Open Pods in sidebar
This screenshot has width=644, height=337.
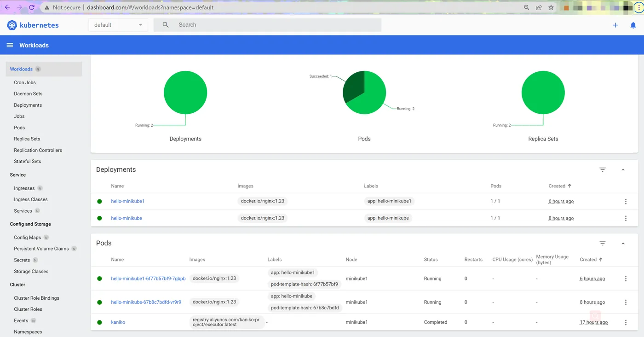[19, 128]
